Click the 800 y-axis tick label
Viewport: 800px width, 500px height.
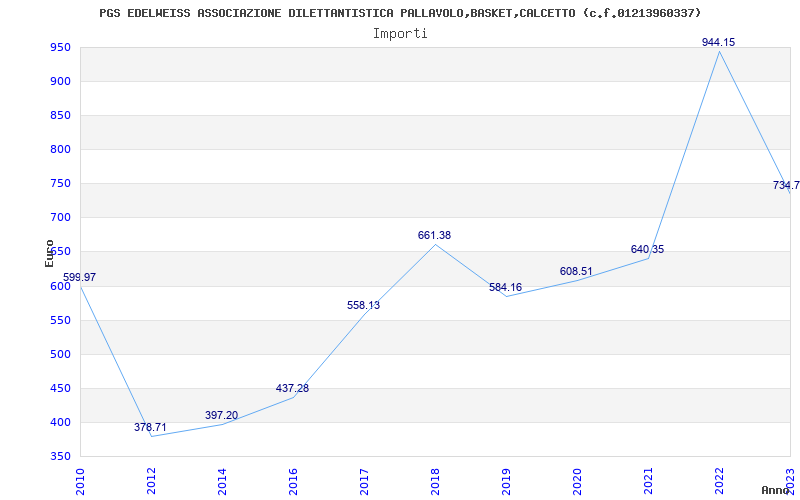point(60,149)
